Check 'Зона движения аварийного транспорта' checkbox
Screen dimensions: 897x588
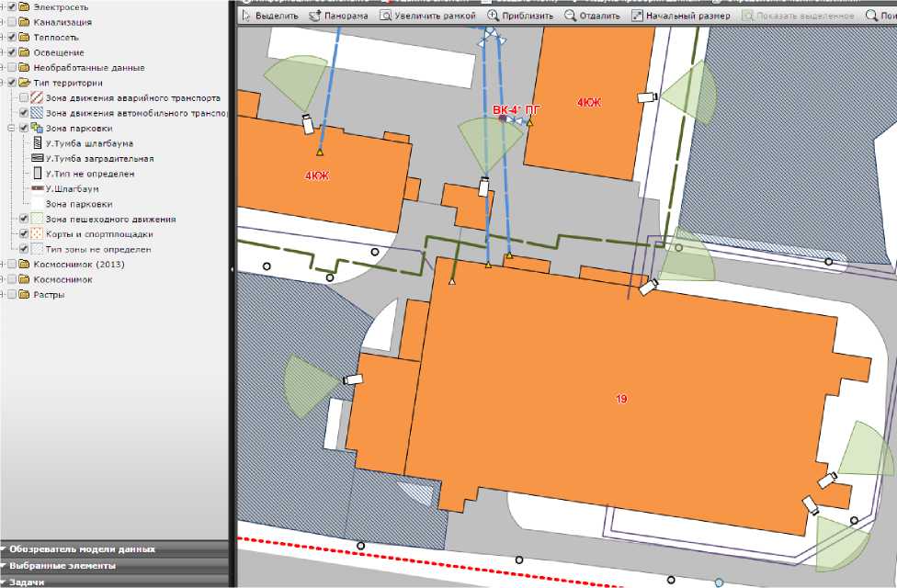pos(25,97)
